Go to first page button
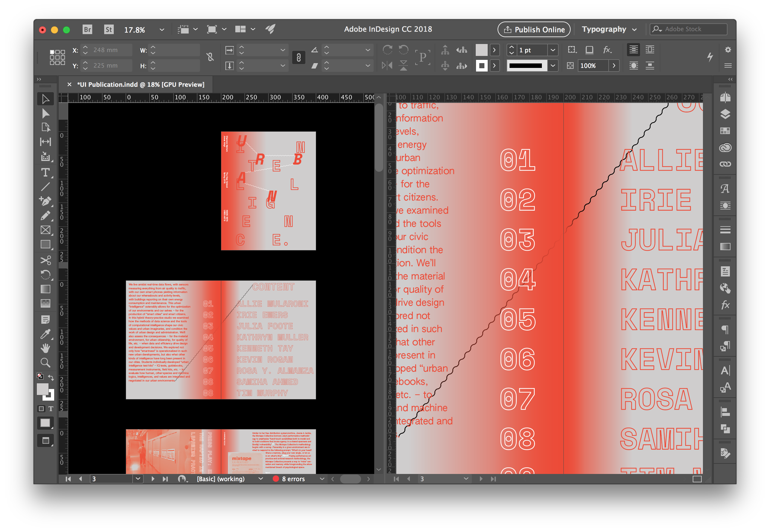This screenshot has height=532, width=770. tap(68, 479)
